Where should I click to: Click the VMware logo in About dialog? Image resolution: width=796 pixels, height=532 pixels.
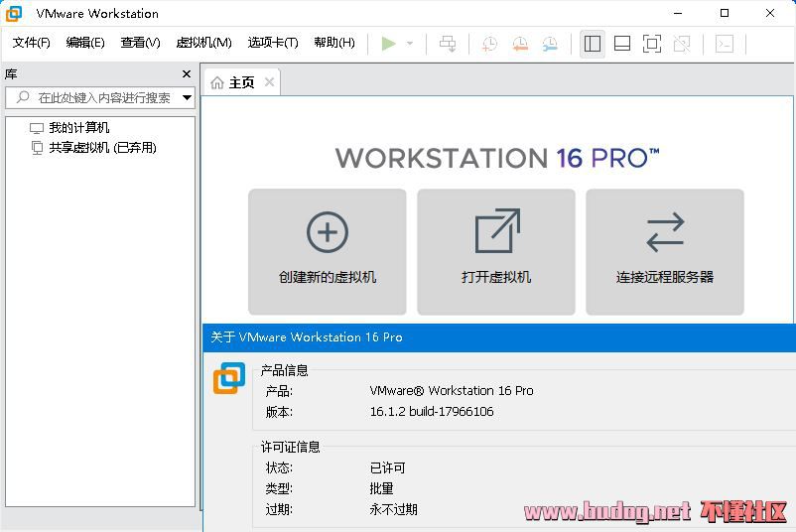[x=229, y=378]
